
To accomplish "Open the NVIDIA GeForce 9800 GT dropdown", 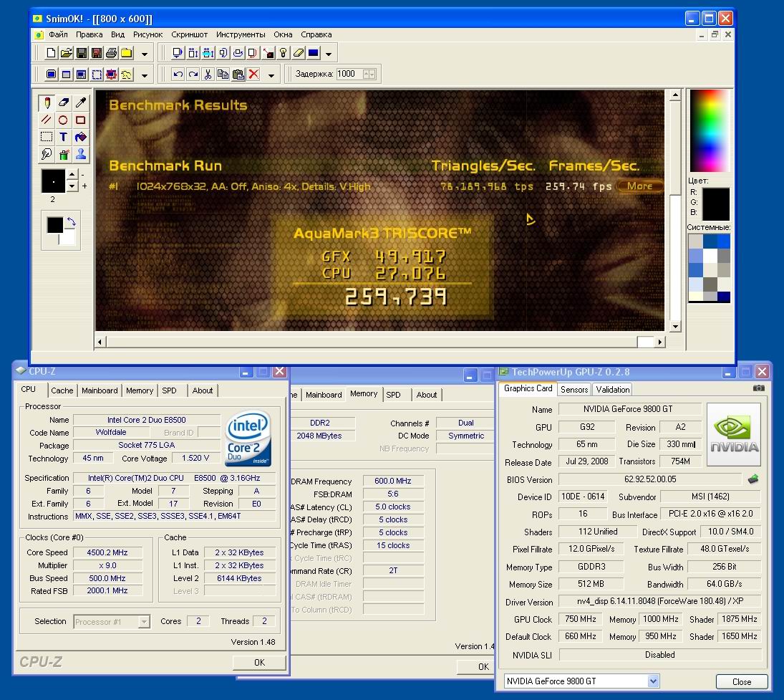I will tap(653, 681).
